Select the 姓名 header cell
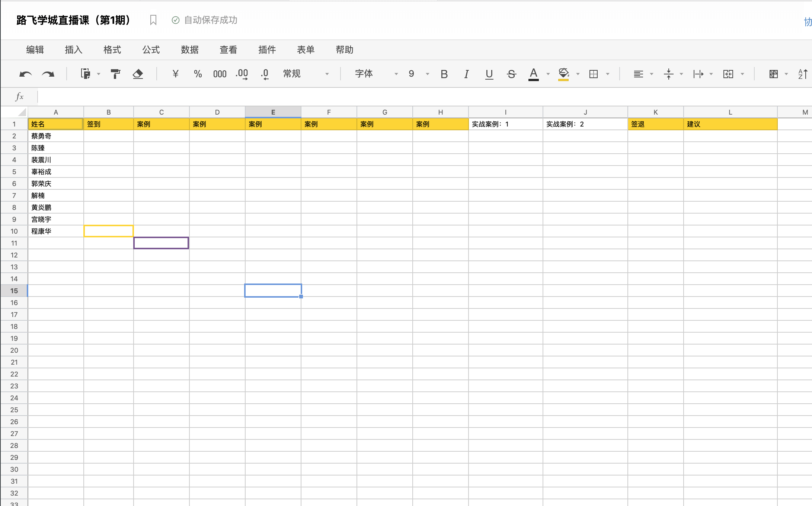The width and height of the screenshot is (812, 506). [56, 124]
